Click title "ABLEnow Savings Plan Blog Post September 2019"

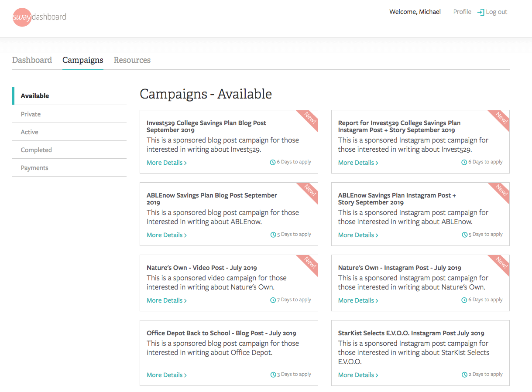tap(212, 199)
